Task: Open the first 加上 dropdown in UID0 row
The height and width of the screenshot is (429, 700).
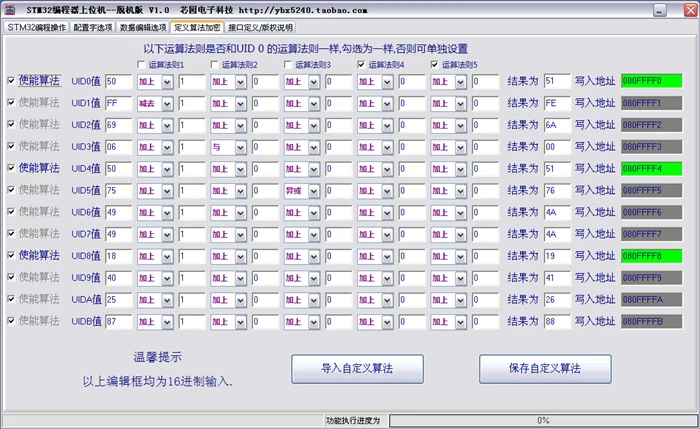Action: tap(167, 80)
